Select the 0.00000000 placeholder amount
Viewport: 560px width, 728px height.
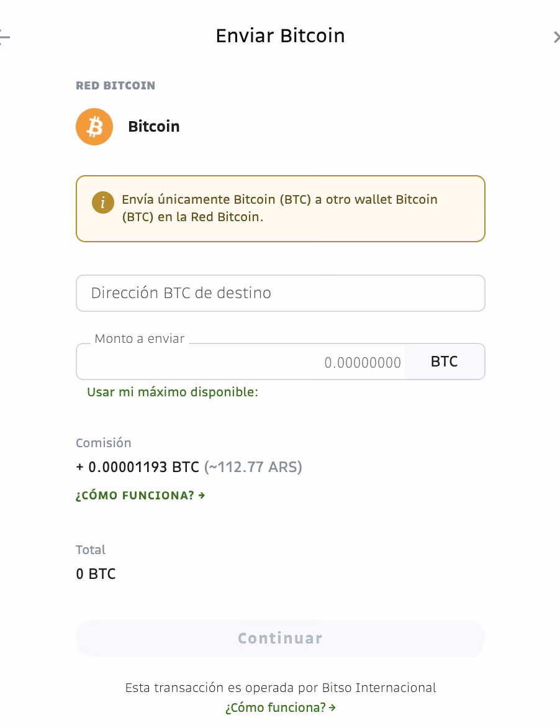363,363
